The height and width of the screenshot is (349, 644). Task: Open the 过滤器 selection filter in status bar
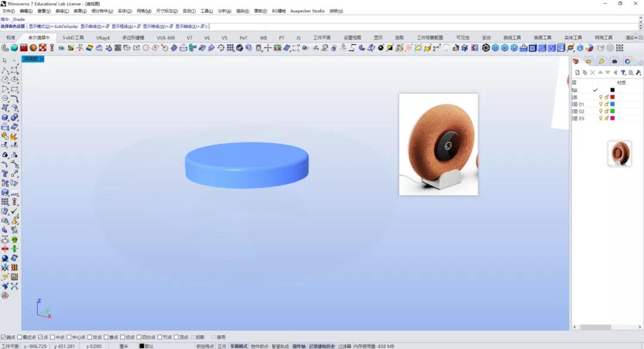point(345,346)
